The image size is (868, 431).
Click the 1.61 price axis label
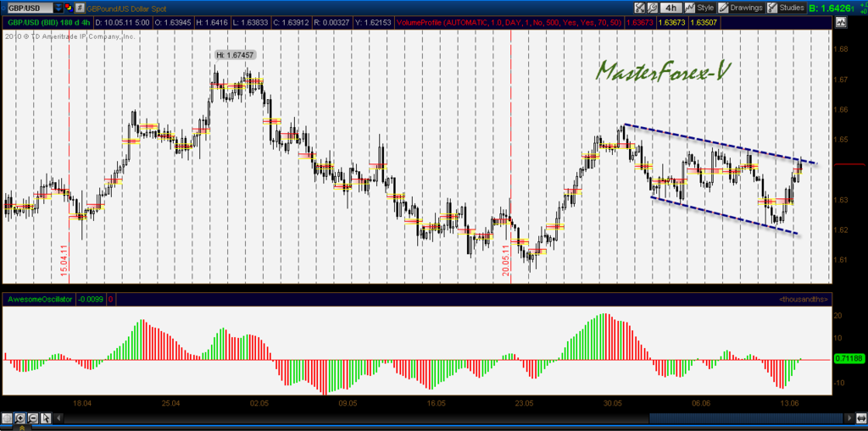[840, 260]
